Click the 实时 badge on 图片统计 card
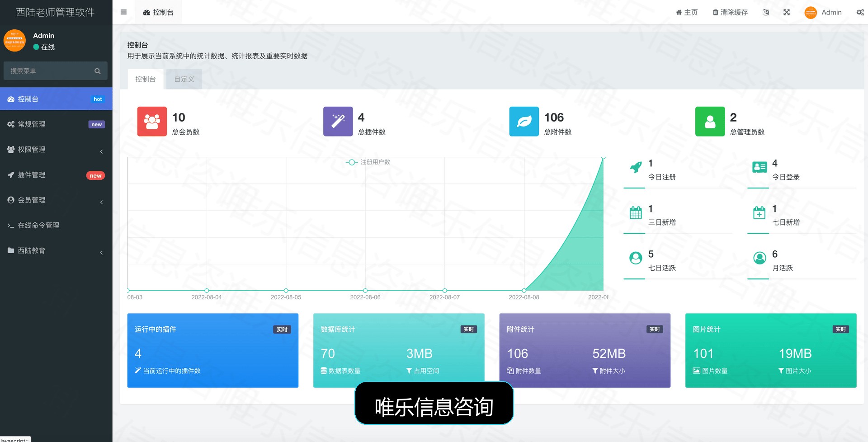 tap(841, 329)
